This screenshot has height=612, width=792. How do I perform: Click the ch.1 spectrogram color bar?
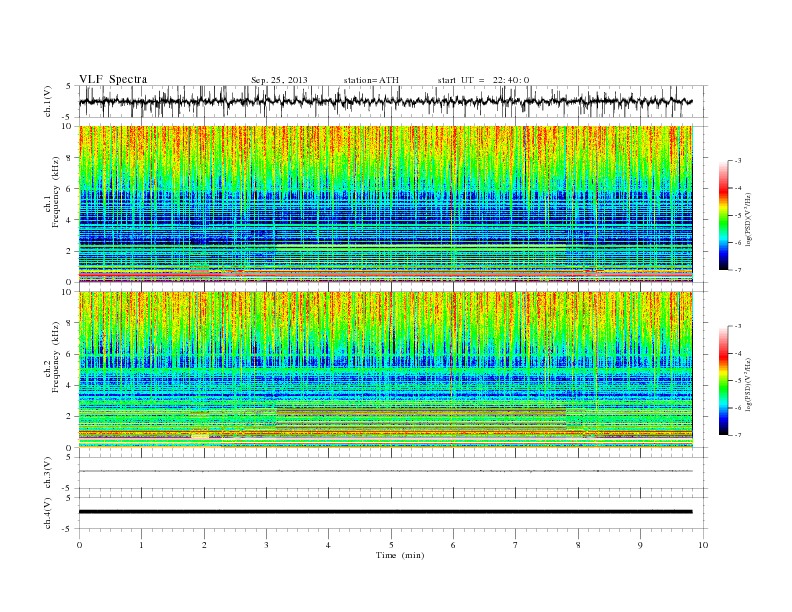(723, 215)
